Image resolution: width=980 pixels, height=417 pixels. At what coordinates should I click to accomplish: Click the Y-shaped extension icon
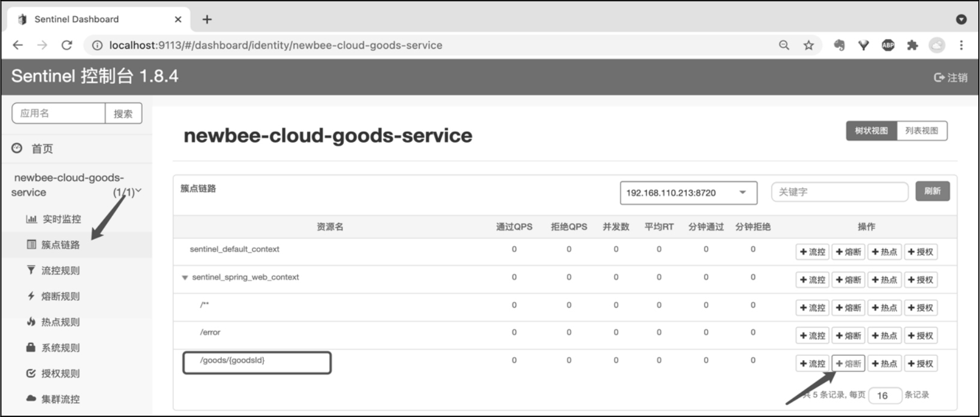point(864,45)
